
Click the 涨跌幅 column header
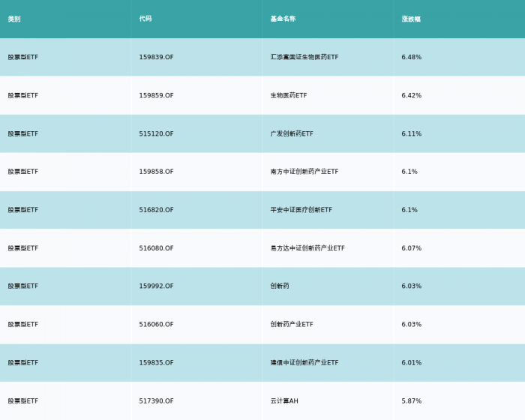[x=411, y=19]
